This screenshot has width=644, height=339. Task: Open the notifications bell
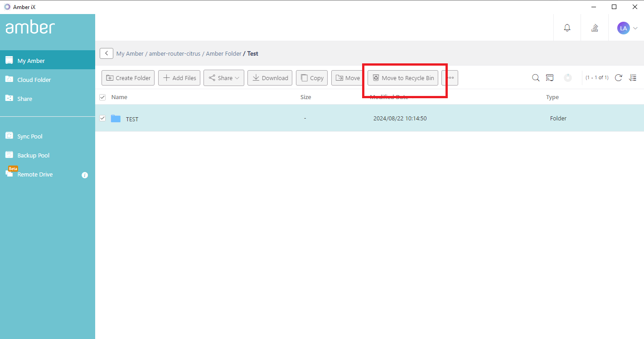[567, 28]
